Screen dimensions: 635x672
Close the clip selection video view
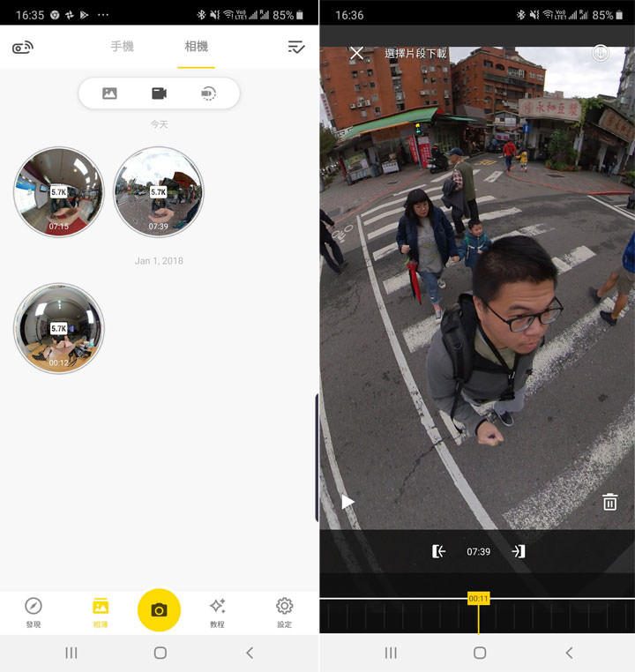click(356, 54)
